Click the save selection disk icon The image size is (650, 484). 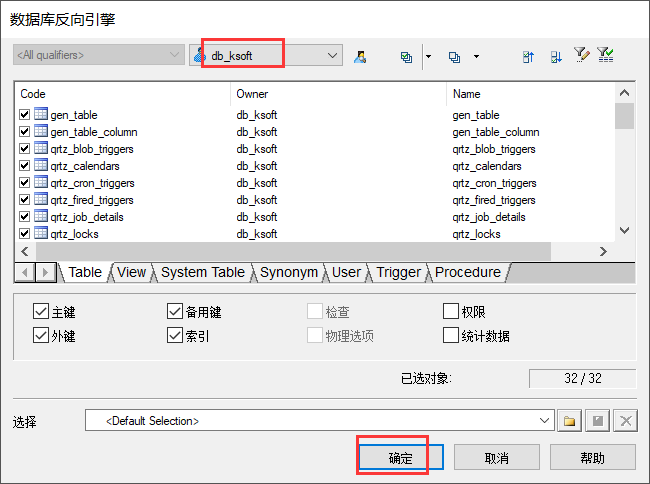597,421
